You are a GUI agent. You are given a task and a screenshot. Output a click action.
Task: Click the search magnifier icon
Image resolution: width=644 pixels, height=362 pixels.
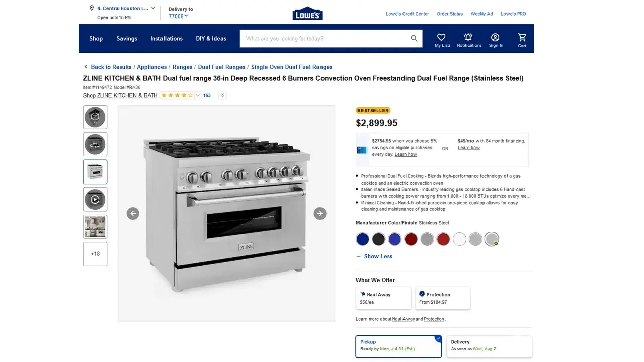[414, 38]
